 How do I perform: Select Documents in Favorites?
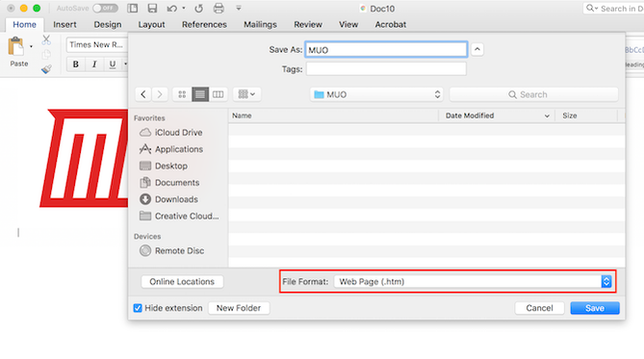pos(178,182)
